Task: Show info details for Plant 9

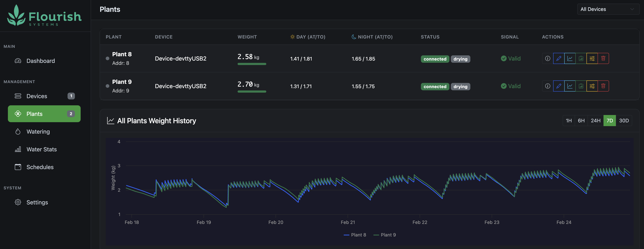Action: tap(547, 86)
